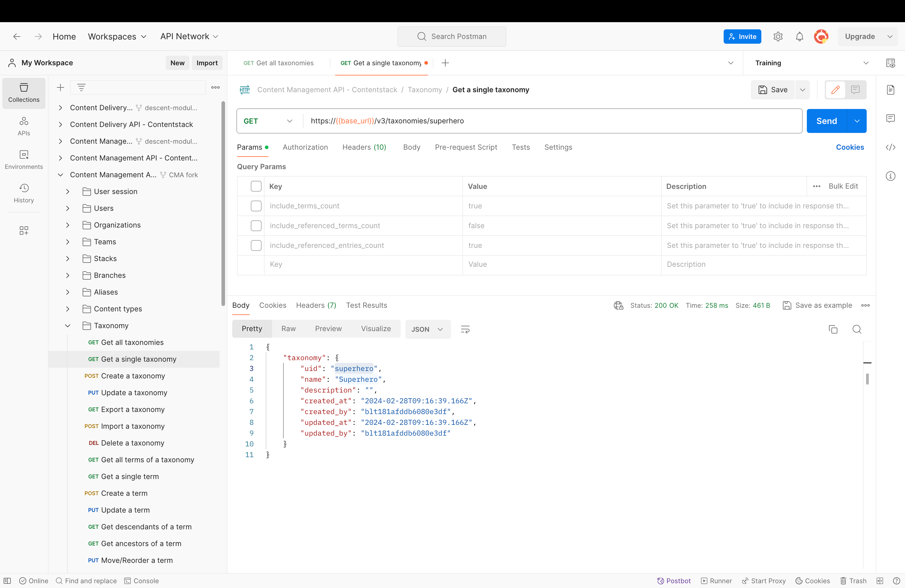Tick the include_referenced_entries_count checkbox
This screenshot has width=905, height=588.
click(256, 245)
